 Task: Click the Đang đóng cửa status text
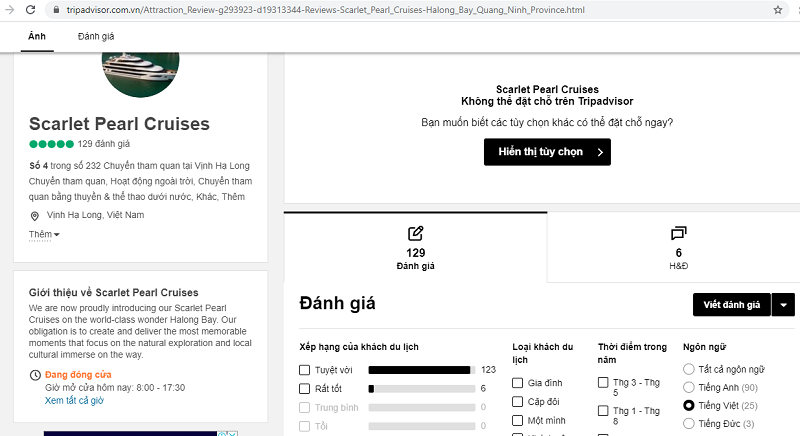(x=78, y=375)
